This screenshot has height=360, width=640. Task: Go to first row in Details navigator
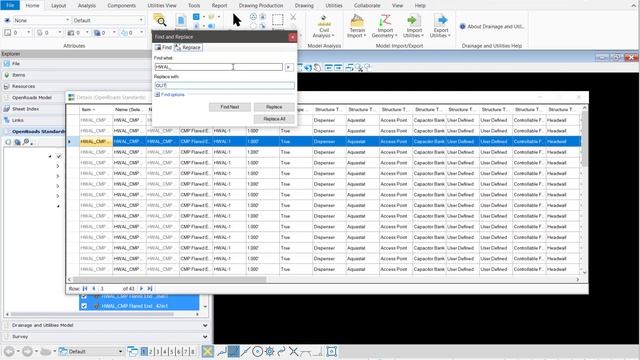85,289
